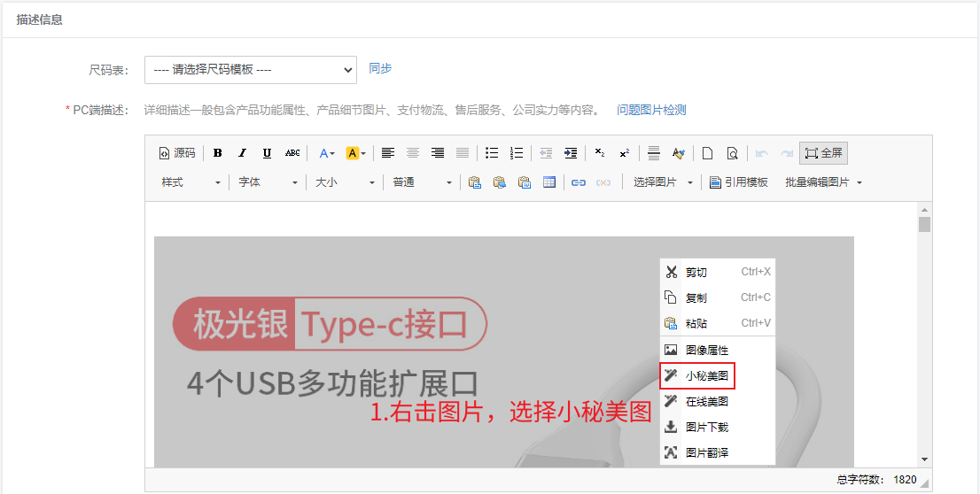This screenshot has height=494, width=980.
Task: Open the 批量编辑图片 dropdown
Action: tap(824, 182)
